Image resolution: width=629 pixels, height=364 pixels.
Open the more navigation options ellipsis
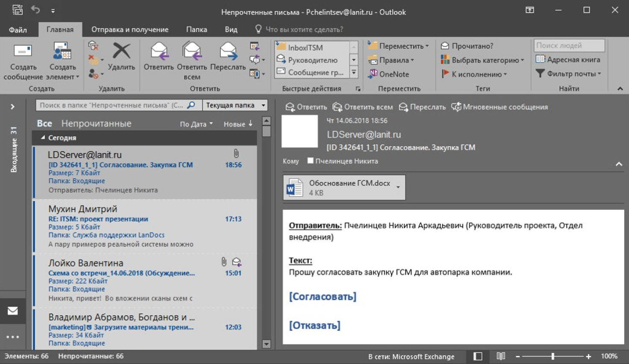pyautogui.click(x=13, y=337)
